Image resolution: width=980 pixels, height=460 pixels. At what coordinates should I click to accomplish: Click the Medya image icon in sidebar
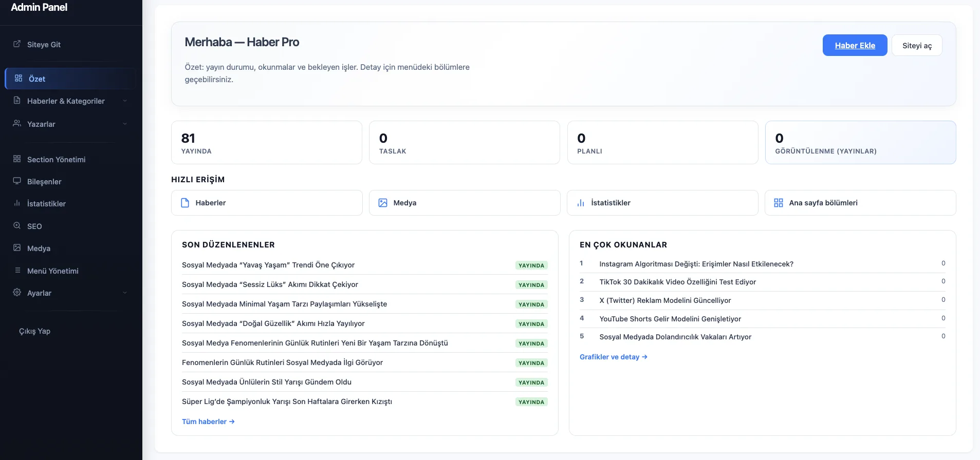pos(17,248)
